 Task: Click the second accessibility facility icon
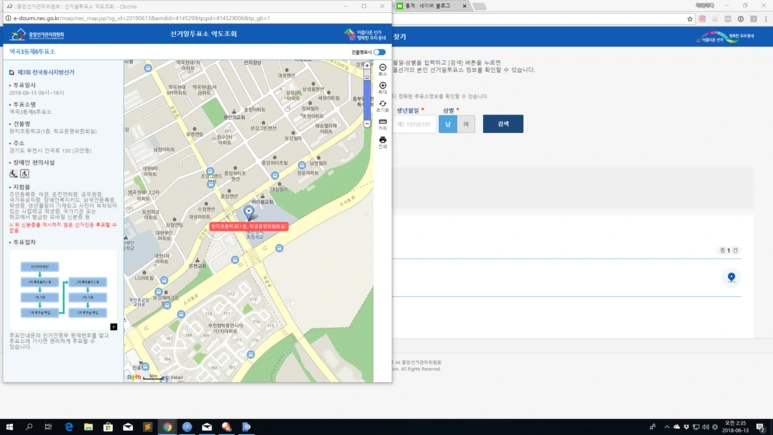tap(25, 174)
